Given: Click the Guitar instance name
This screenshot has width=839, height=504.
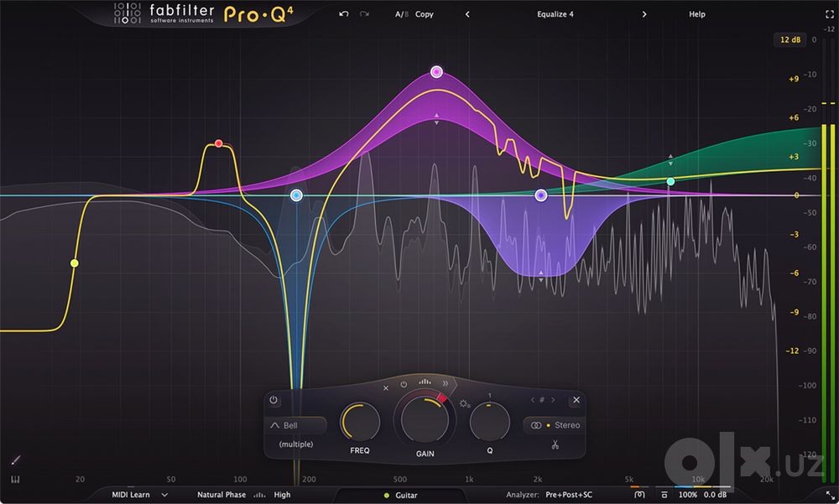Looking at the screenshot, I should coord(406,496).
